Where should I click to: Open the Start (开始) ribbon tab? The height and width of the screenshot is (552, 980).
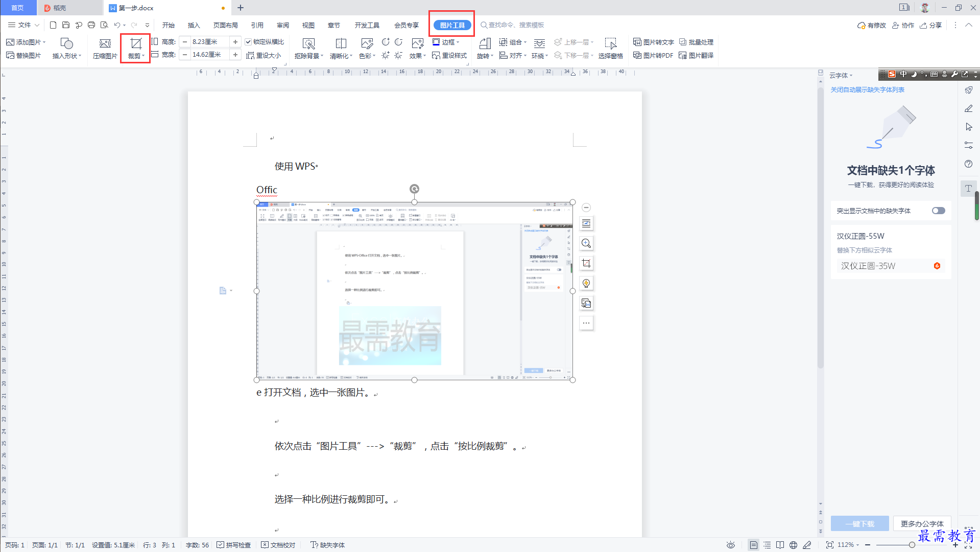[168, 25]
